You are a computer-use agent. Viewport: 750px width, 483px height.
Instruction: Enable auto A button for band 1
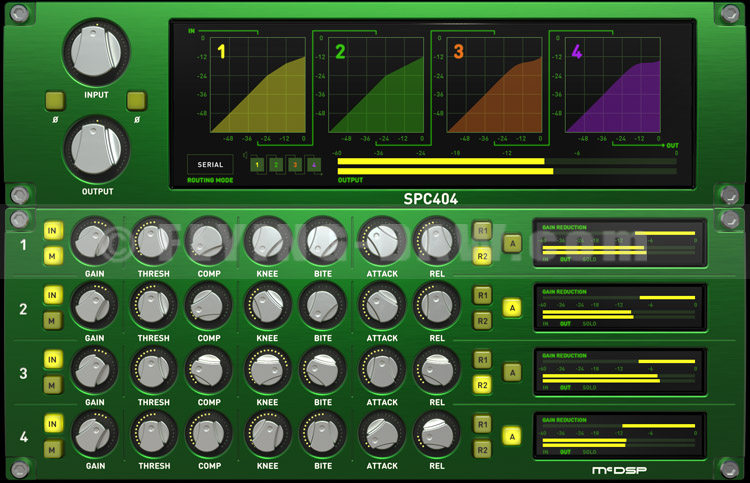click(512, 244)
